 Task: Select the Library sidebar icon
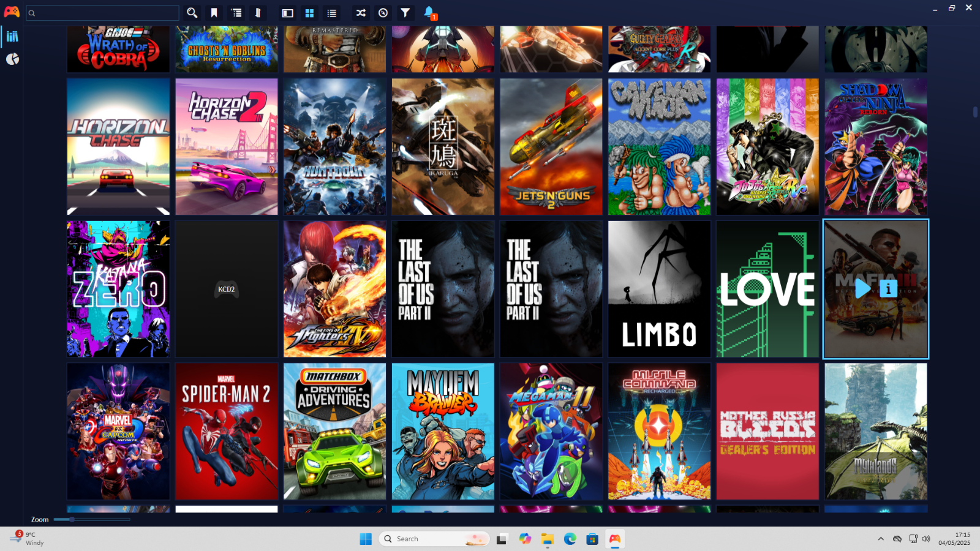coord(12,36)
